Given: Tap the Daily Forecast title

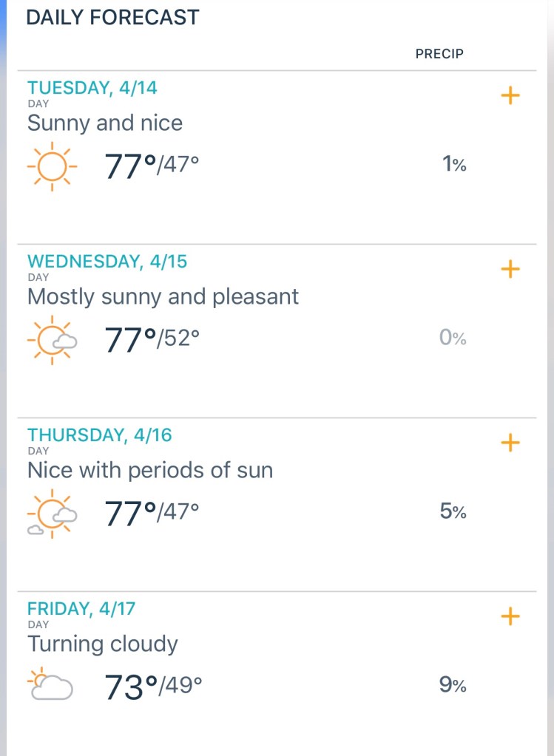Looking at the screenshot, I should [112, 18].
